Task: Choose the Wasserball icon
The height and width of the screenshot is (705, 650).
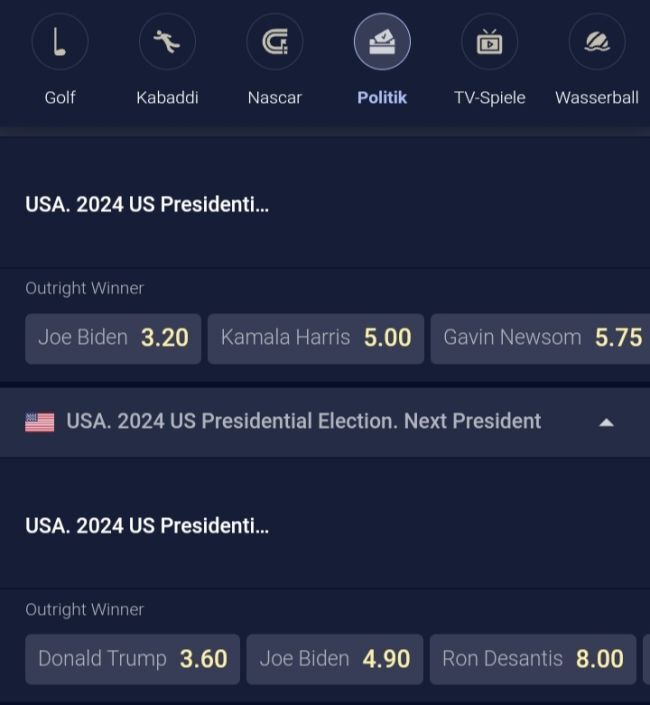Action: pos(597,42)
